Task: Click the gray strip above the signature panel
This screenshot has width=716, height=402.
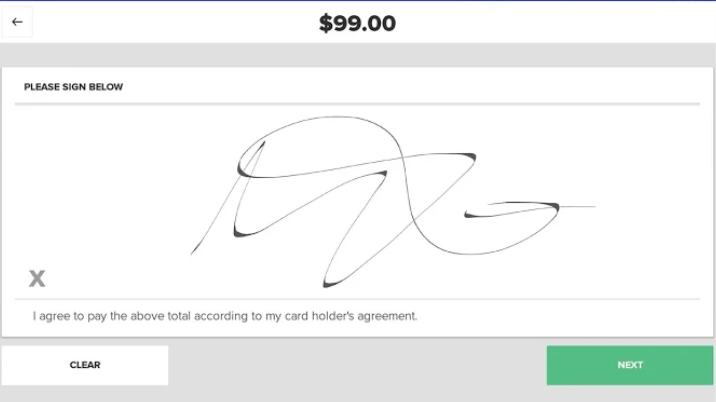Action: click(x=357, y=55)
